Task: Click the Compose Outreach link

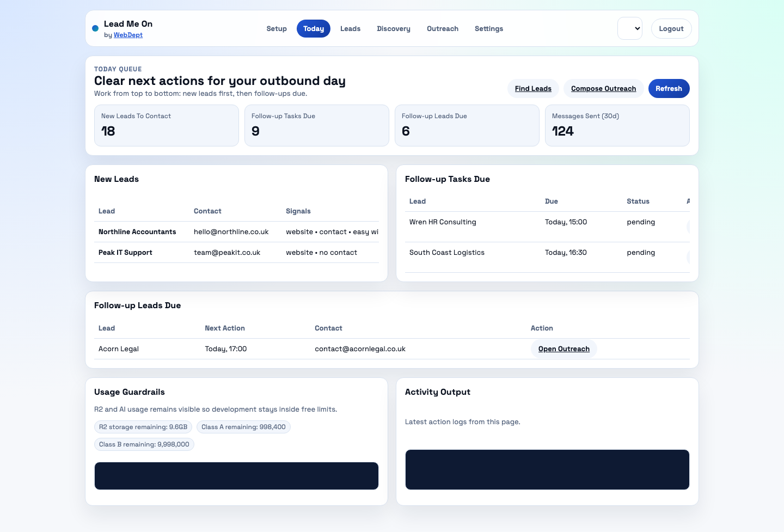Action: pos(603,89)
